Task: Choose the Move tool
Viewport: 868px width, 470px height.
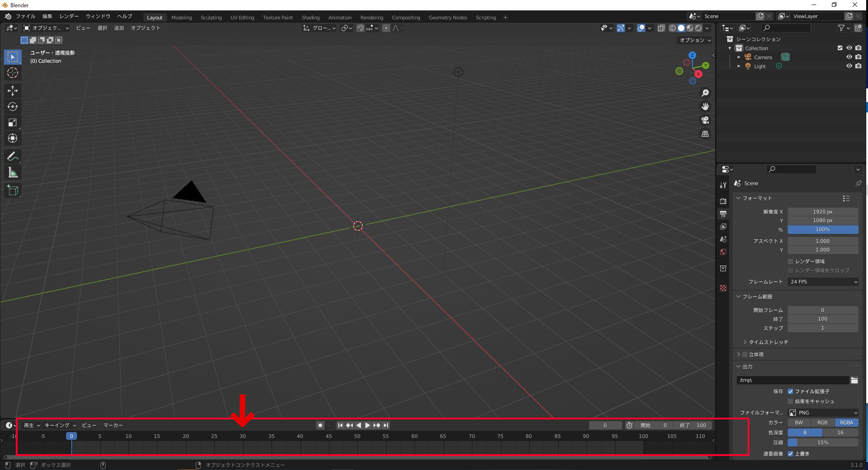Action: [x=13, y=91]
